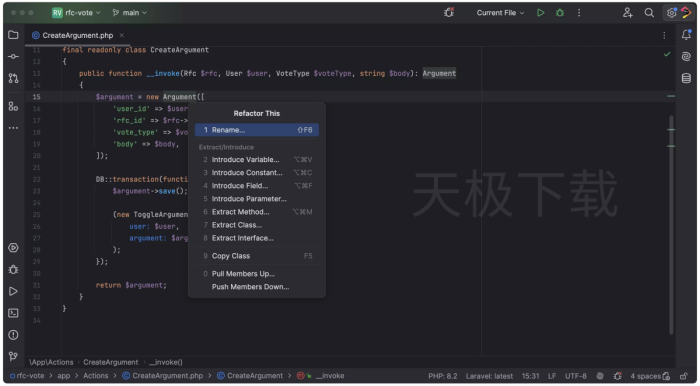
Task: Open the main branch dropdown
Action: coord(129,13)
